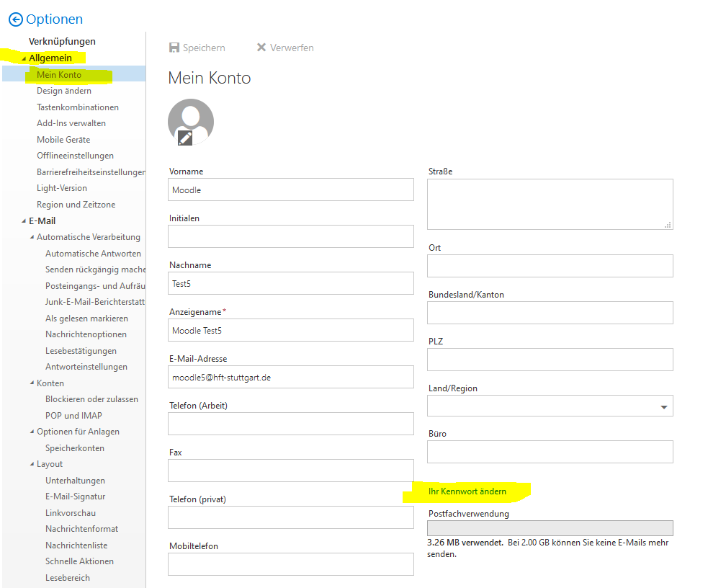Collapse the Allgemein tree section

(24, 58)
